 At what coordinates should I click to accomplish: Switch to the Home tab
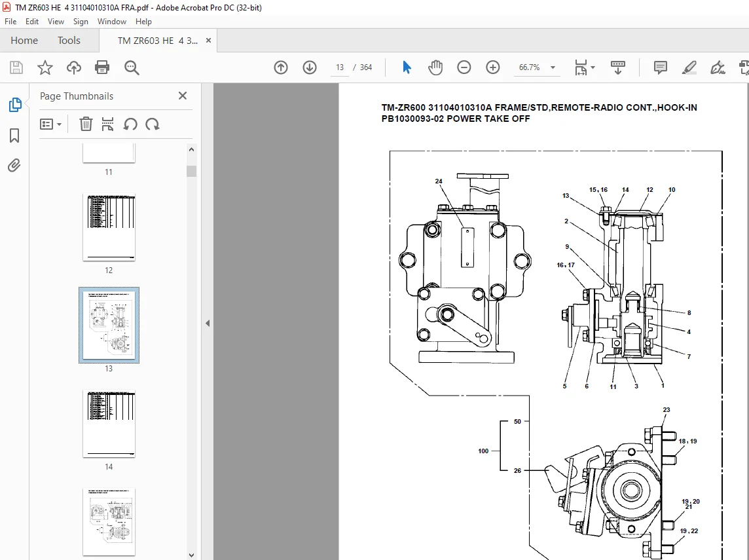[x=24, y=41]
